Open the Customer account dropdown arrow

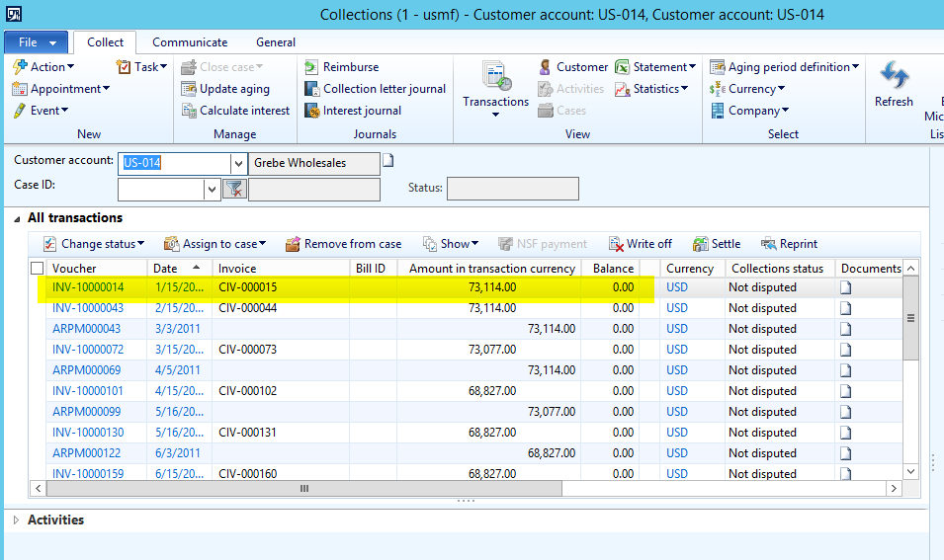tap(238, 163)
